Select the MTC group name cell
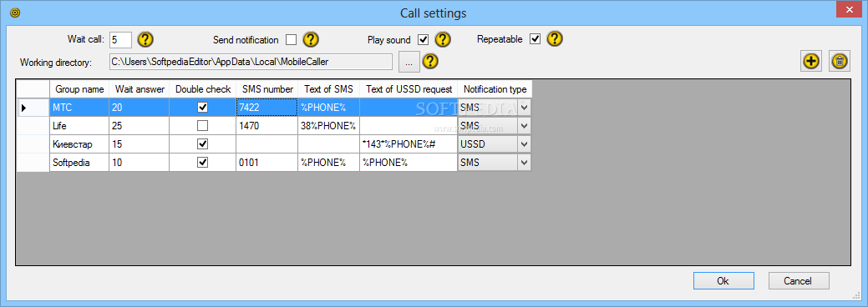Viewport: 868px width, 307px height. tap(79, 108)
